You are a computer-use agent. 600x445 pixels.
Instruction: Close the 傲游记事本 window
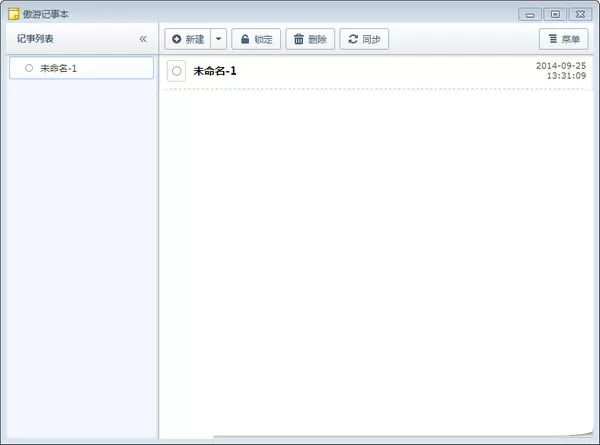tap(580, 15)
